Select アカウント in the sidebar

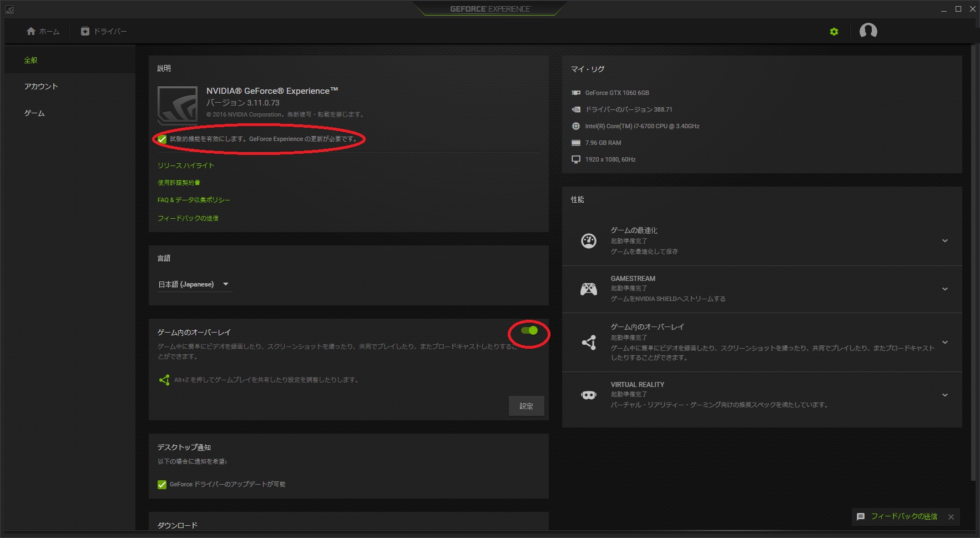[x=41, y=87]
